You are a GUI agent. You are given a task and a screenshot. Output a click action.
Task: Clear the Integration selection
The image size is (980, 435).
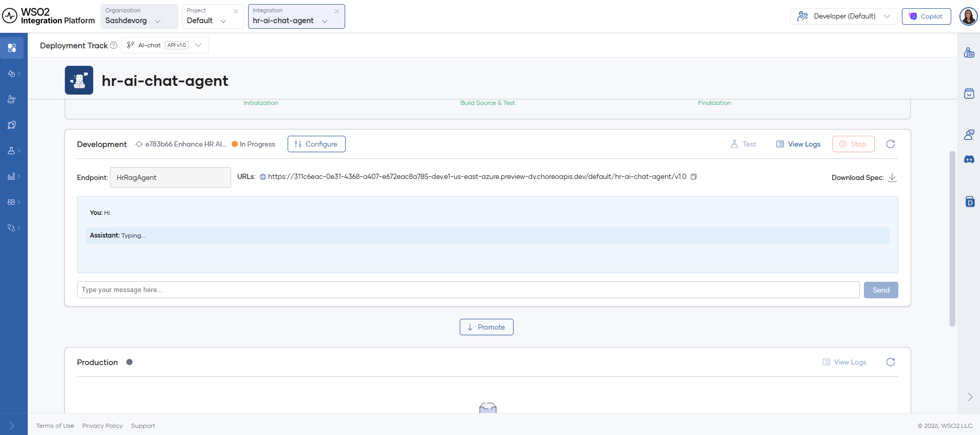click(337, 11)
